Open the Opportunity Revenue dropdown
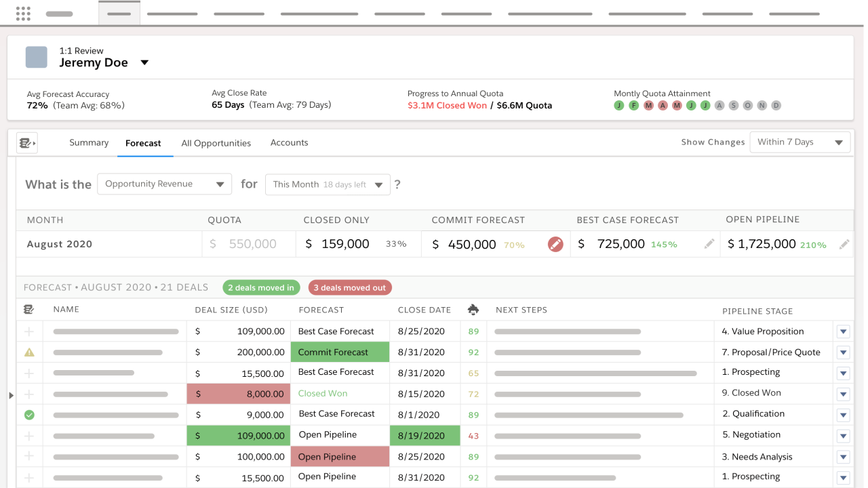The image size is (868, 488). pyautogui.click(x=165, y=184)
